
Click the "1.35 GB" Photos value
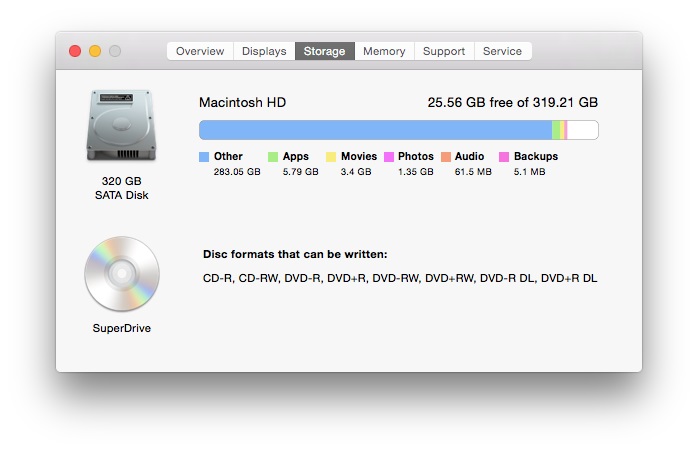pyautogui.click(x=415, y=172)
